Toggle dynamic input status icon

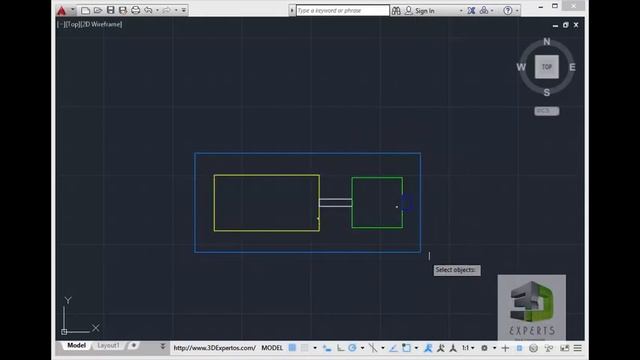[x=327, y=348]
